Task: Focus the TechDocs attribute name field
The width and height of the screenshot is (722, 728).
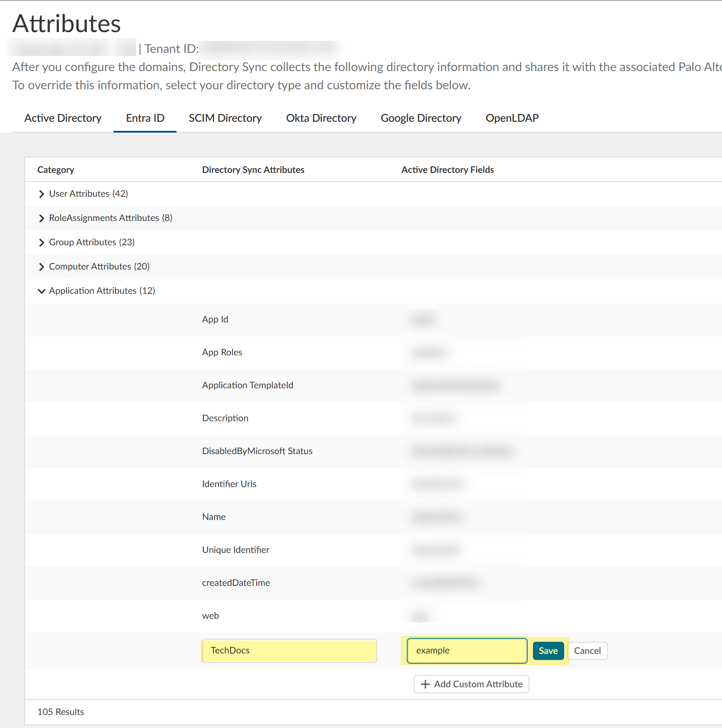Action: 289,651
